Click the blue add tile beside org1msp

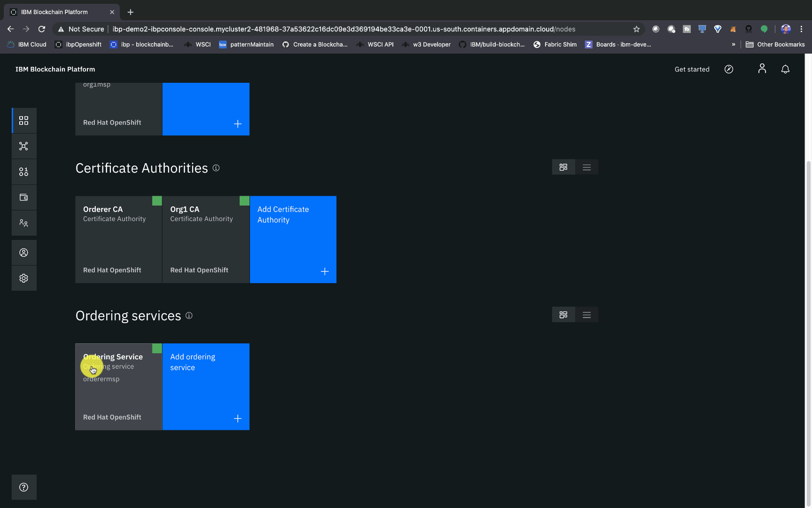tap(206, 109)
